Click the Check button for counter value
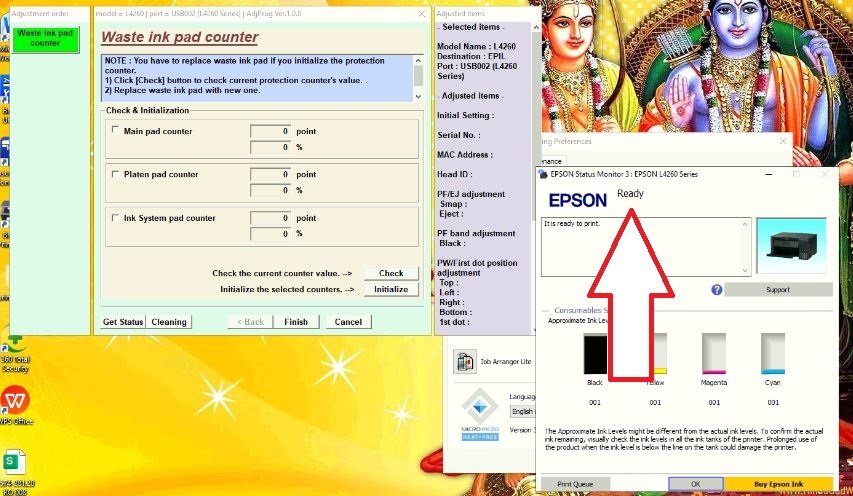Screen dimensions: 853x496 pos(391,273)
